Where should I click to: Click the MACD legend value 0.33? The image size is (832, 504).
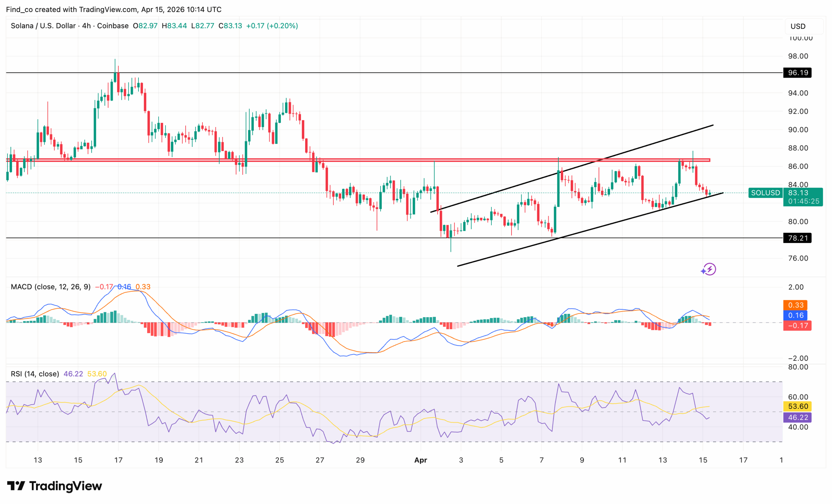[x=143, y=287]
